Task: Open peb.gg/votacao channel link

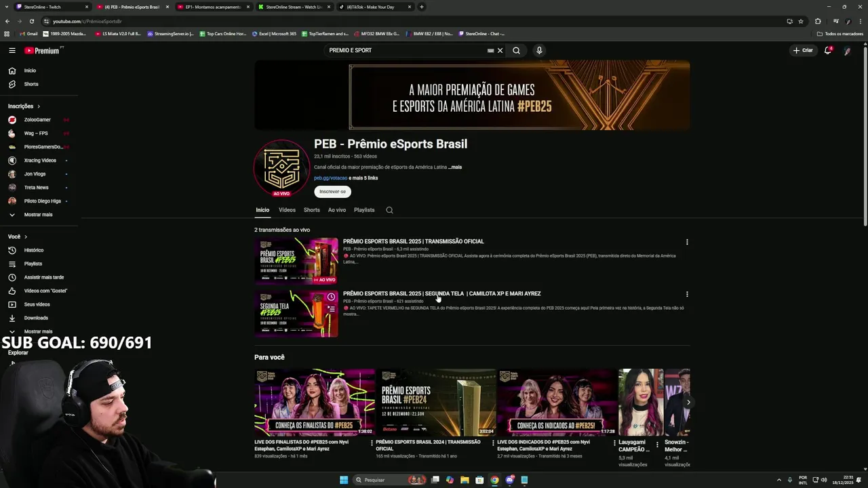Action: (x=330, y=178)
